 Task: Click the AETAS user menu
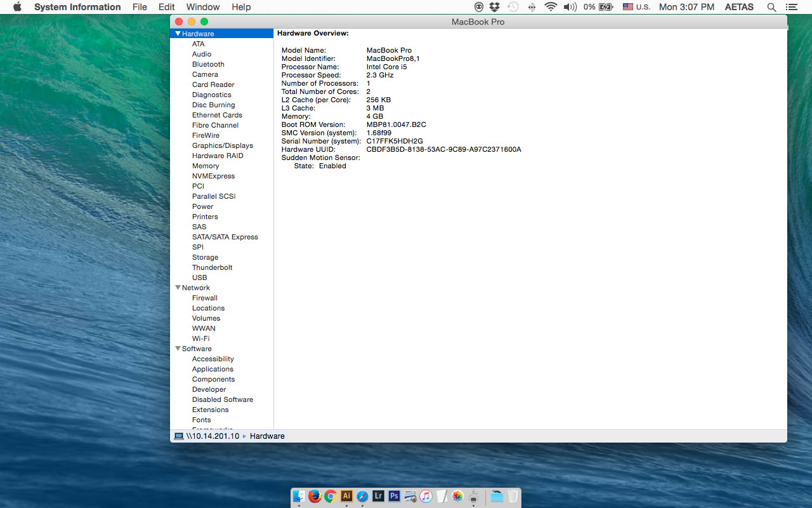(x=740, y=7)
